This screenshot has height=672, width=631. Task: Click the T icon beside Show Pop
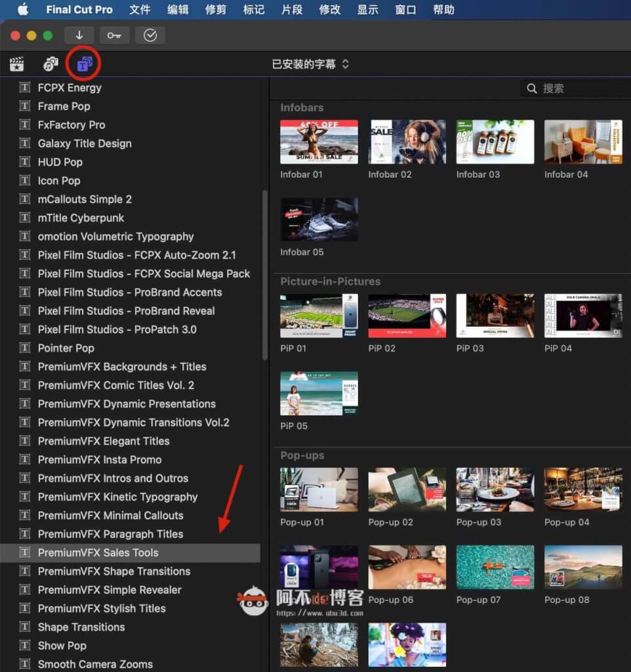tap(25, 646)
